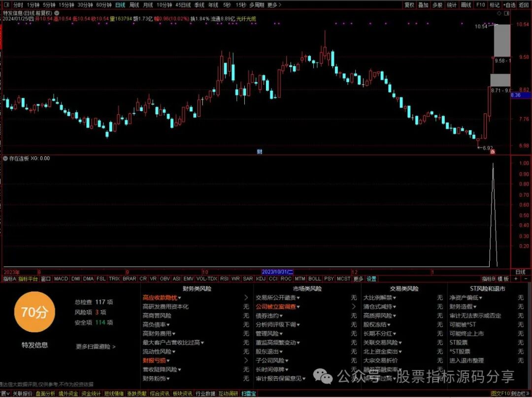Select the 扫雷宝 bottom tab
The image size is (532, 398).
(248, 394)
